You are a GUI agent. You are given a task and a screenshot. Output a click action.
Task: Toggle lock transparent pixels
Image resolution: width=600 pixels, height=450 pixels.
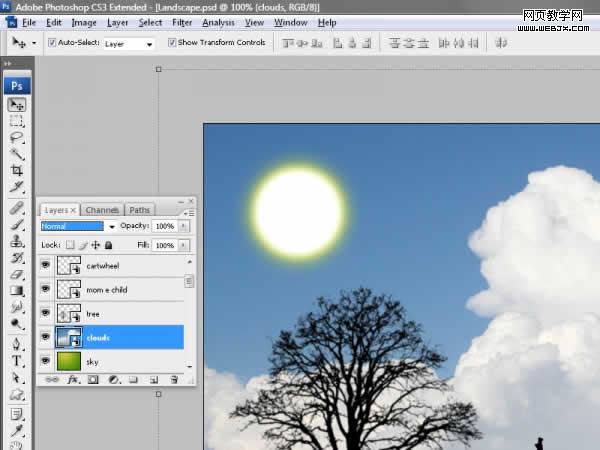pyautogui.click(x=70, y=245)
